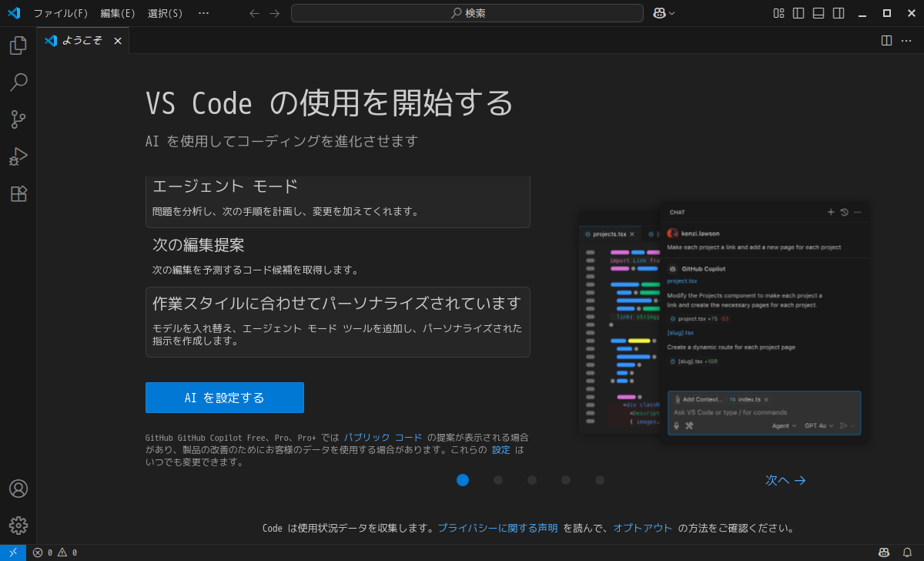Split the editor to the right

coord(886,40)
